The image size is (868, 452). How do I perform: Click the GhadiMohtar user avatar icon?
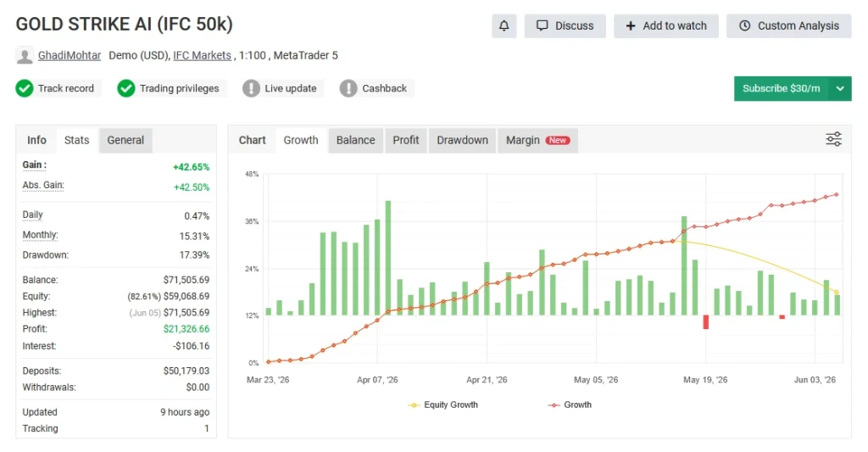coord(25,56)
